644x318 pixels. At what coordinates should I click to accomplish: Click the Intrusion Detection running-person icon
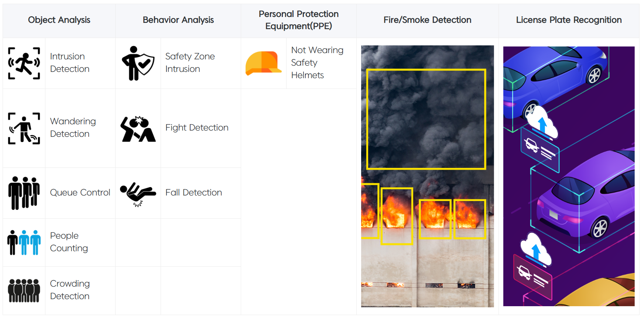24,63
